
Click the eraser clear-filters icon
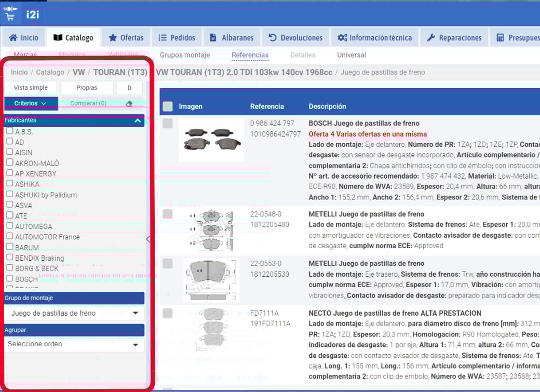tap(129, 103)
